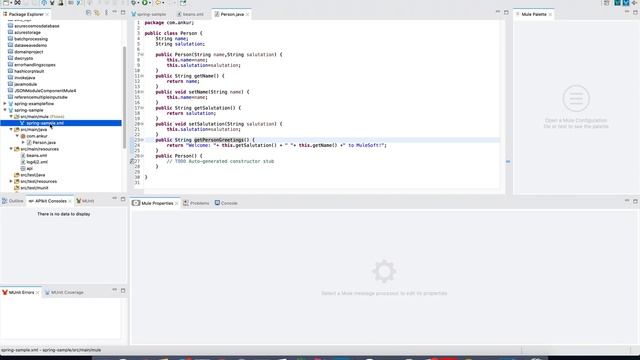Maximize the Mule Palette view
Viewport: 640px width, 360px height.
pyautogui.click(x=635, y=13)
